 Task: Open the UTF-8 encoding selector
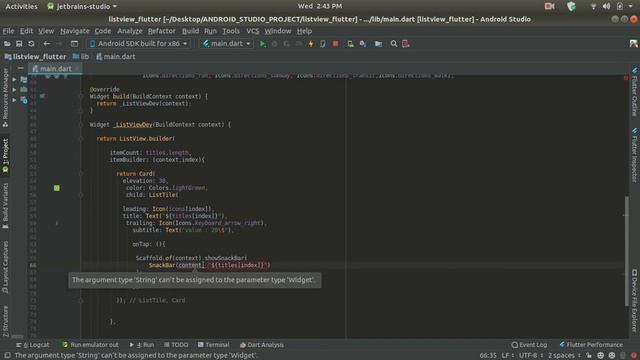tap(530, 356)
